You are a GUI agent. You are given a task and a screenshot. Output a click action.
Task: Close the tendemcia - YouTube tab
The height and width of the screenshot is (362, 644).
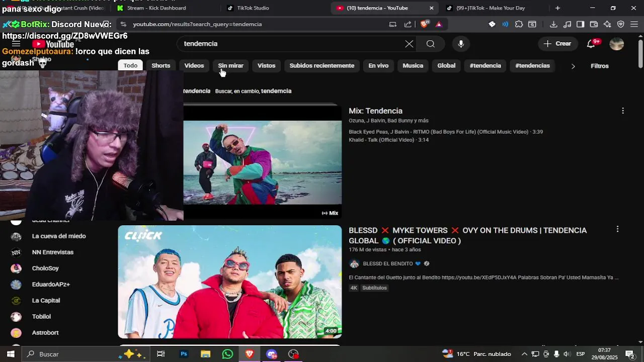(431, 8)
